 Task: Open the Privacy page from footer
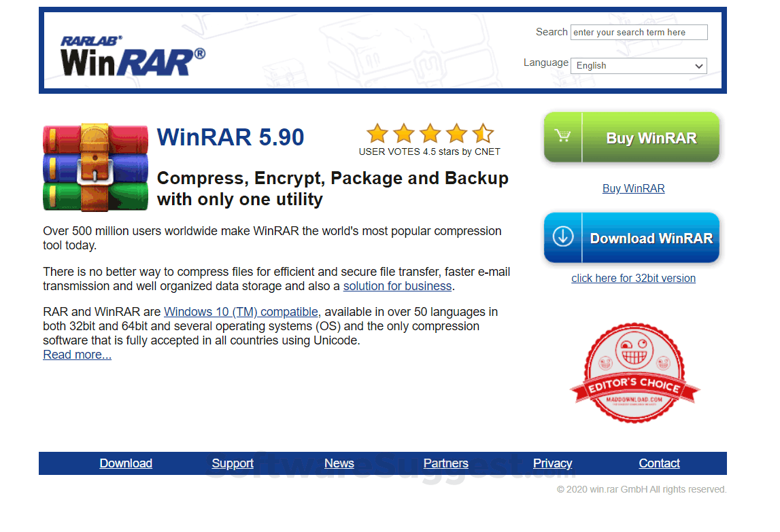(x=552, y=463)
